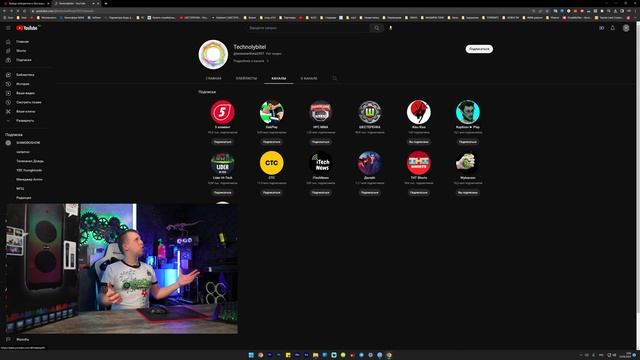Open the yellow СТС channel avatar
Image resolution: width=640 pixels, height=360 pixels.
pos(271,163)
